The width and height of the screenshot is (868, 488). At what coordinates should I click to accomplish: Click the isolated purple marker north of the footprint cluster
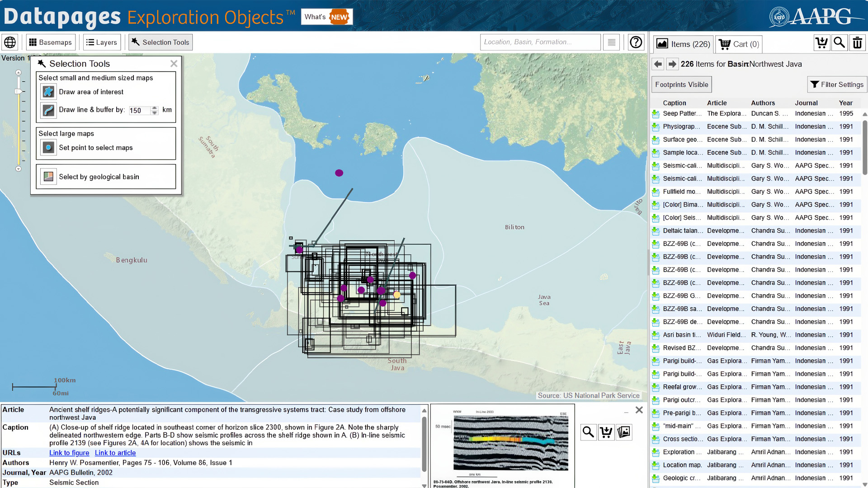(x=339, y=173)
